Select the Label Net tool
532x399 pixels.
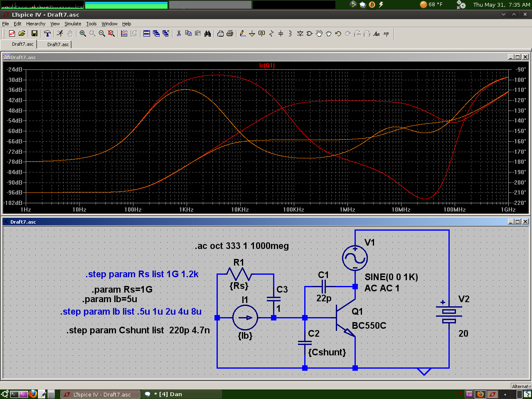tap(261, 34)
